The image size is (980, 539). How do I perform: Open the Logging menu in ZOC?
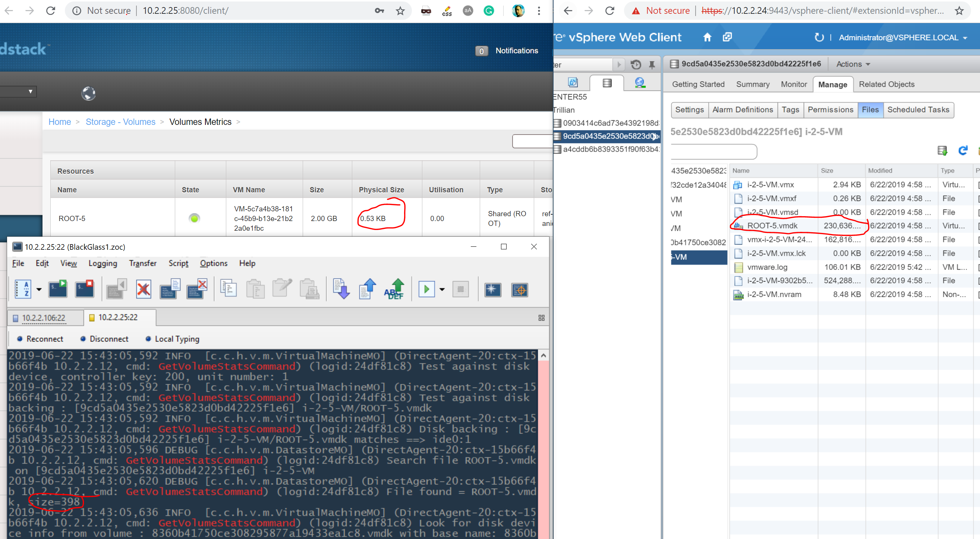pyautogui.click(x=103, y=263)
